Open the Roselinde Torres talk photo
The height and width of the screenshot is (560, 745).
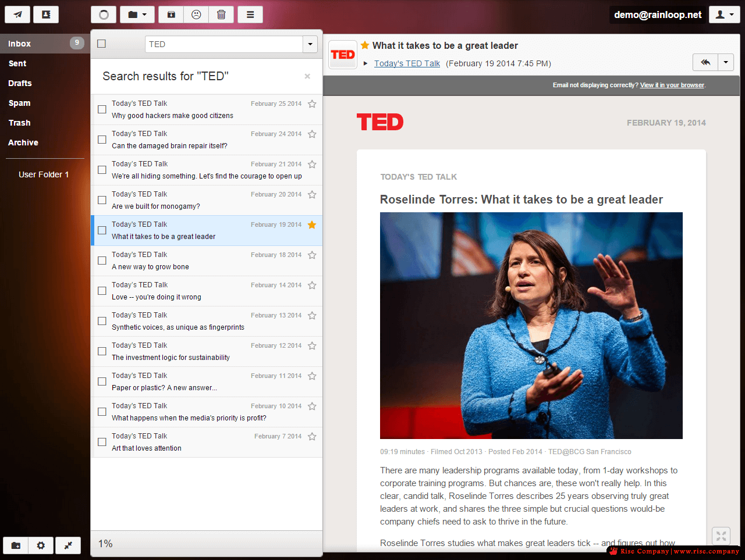tap(531, 326)
